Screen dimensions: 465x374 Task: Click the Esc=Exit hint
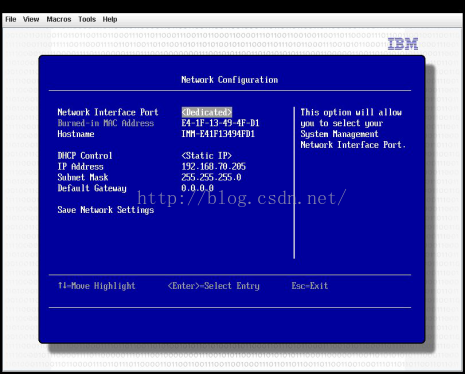[310, 286]
